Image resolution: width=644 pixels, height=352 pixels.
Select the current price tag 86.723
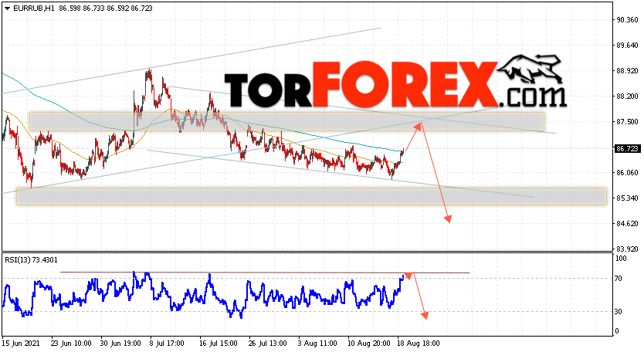[627, 149]
